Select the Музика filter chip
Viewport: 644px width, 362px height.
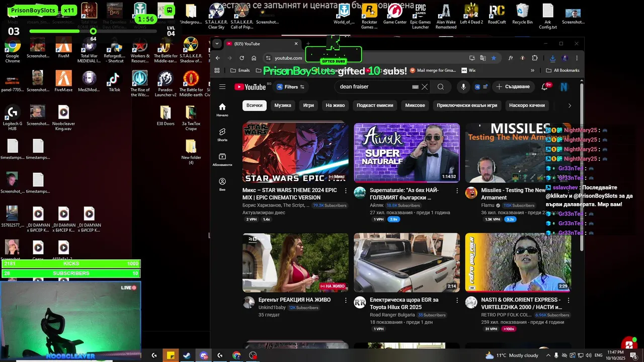point(283,106)
